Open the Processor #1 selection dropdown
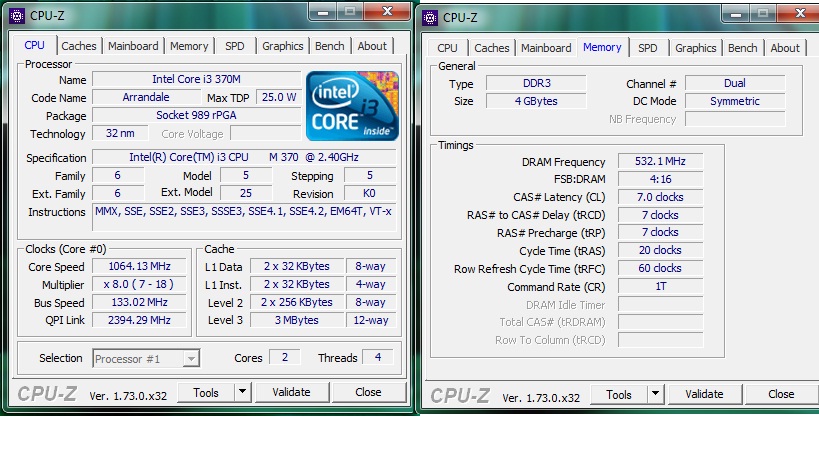 click(146, 359)
